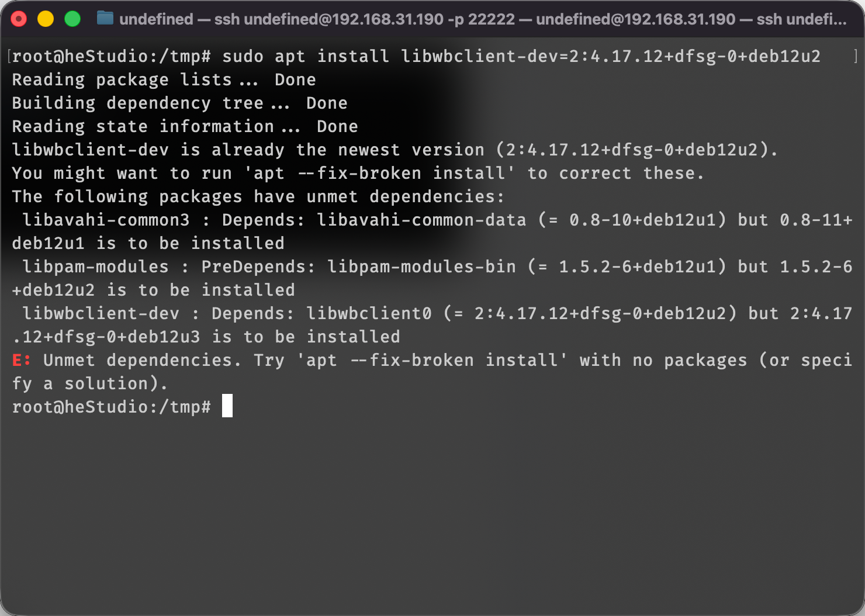Click the green full-screen window button

(x=72, y=19)
